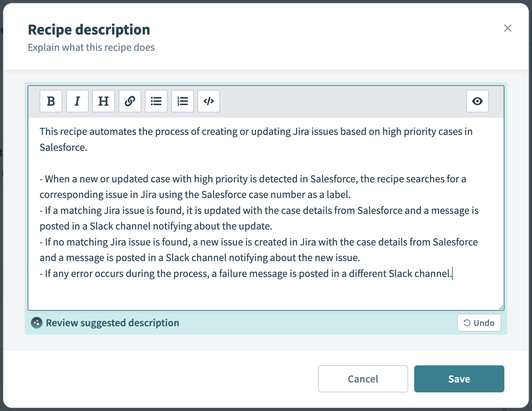Toggle bold formatting in the editor
The width and height of the screenshot is (532, 411).
pos(51,101)
